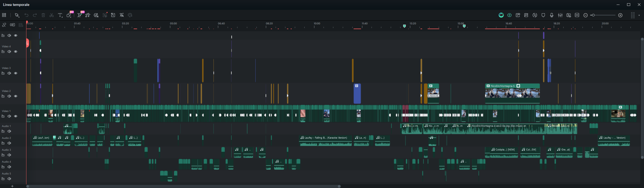Click the zoom-to-fit timeline icon
Image resolution: width=644 pixels, height=188 pixels.
pos(577,15)
